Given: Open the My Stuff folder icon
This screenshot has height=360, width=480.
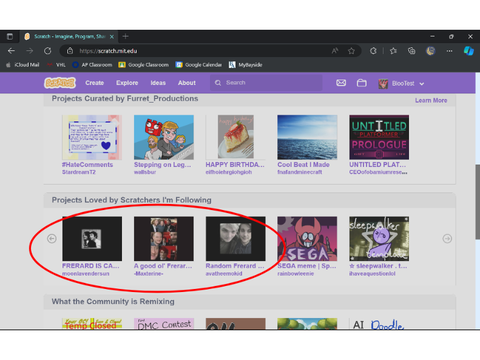Looking at the screenshot, I should (x=362, y=83).
